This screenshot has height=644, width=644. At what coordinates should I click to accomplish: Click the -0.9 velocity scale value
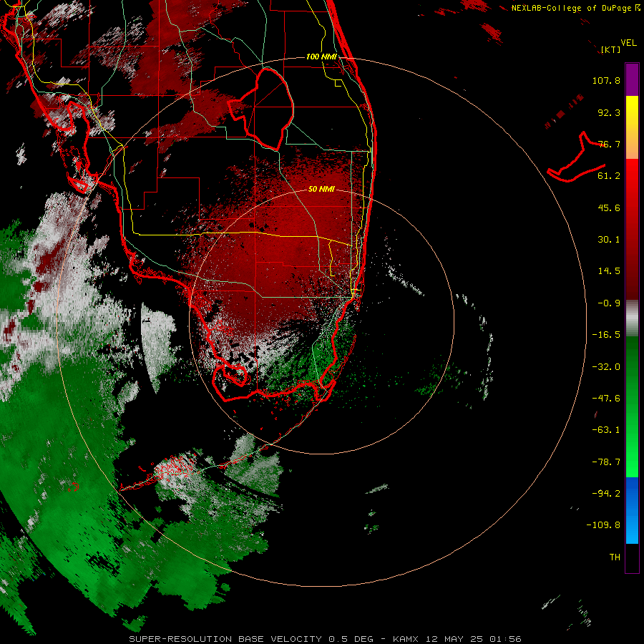click(609, 303)
